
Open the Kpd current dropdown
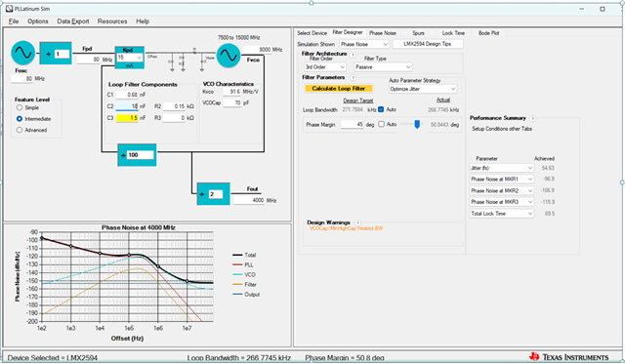click(130, 58)
